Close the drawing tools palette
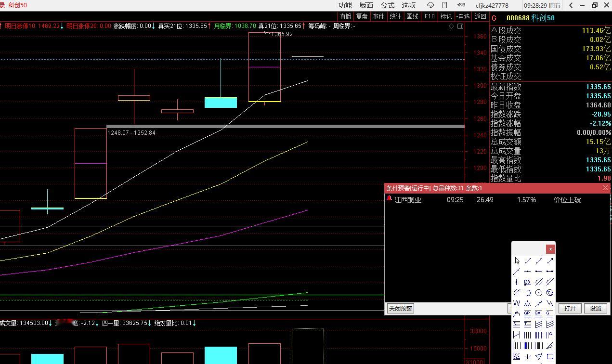Image resolution: width=612 pixels, height=364 pixels. coord(550,249)
